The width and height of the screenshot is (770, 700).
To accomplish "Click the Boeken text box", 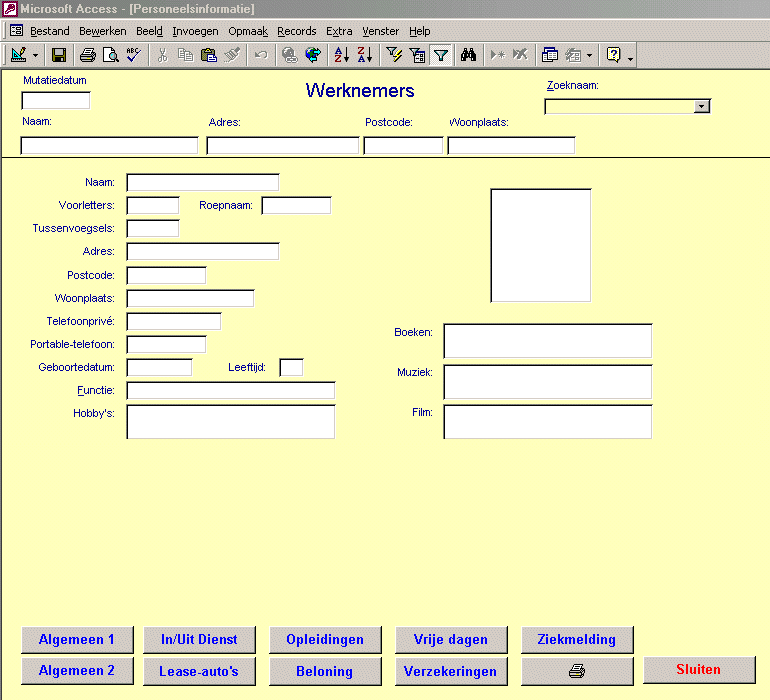I will click(548, 341).
